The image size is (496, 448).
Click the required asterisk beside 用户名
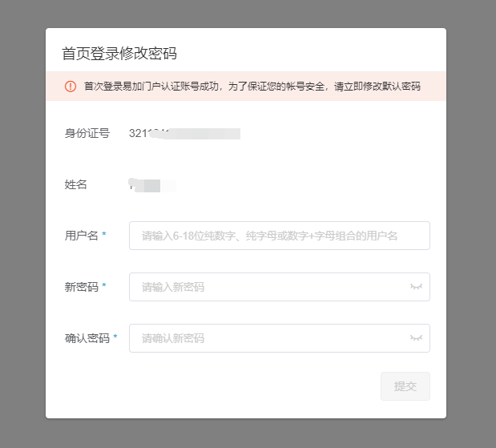point(104,236)
